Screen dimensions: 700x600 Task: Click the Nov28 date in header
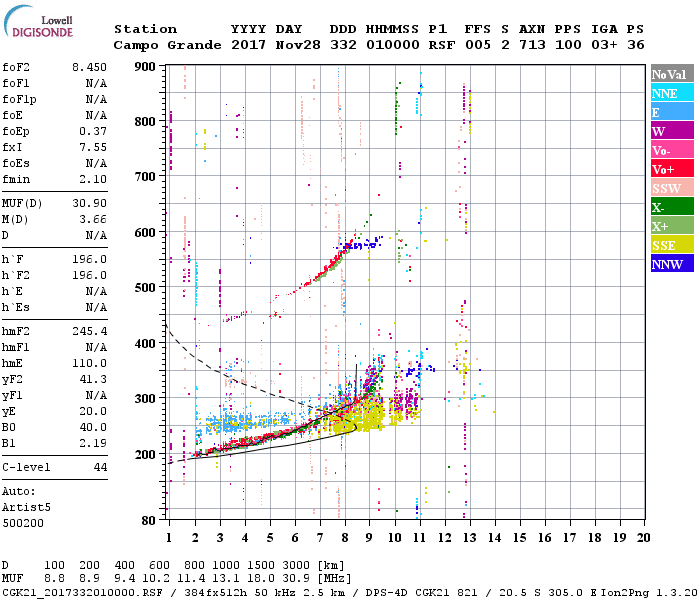pyautogui.click(x=298, y=45)
